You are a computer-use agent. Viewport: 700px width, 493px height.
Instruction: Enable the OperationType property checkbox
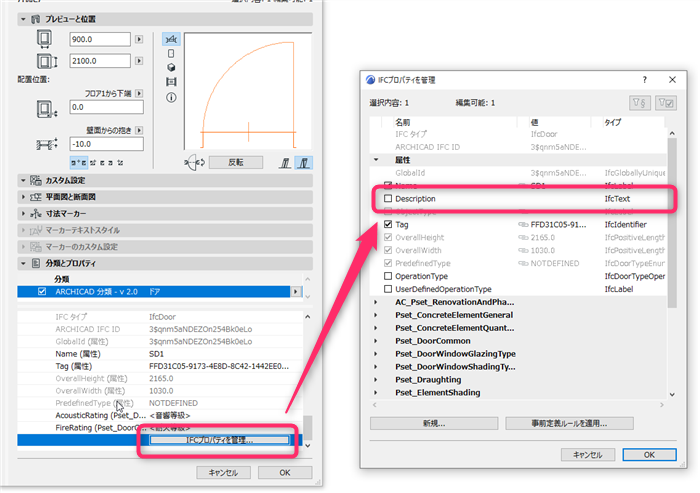[x=388, y=276]
